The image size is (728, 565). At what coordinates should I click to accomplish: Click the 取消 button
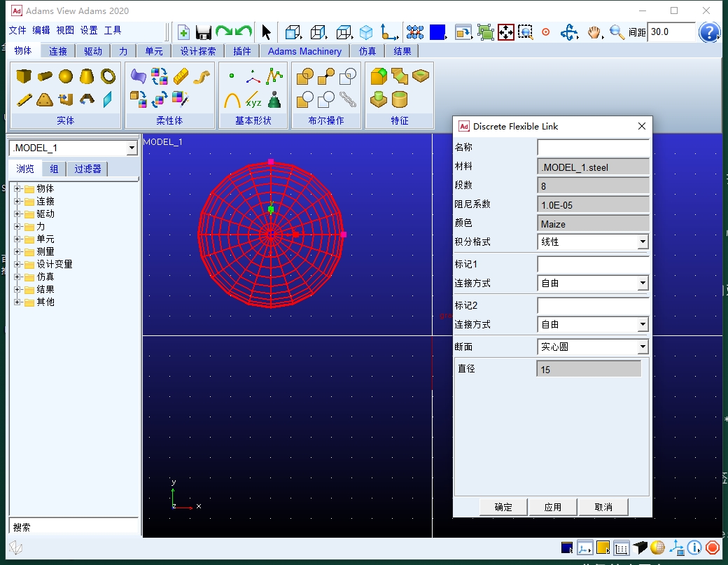(x=603, y=507)
